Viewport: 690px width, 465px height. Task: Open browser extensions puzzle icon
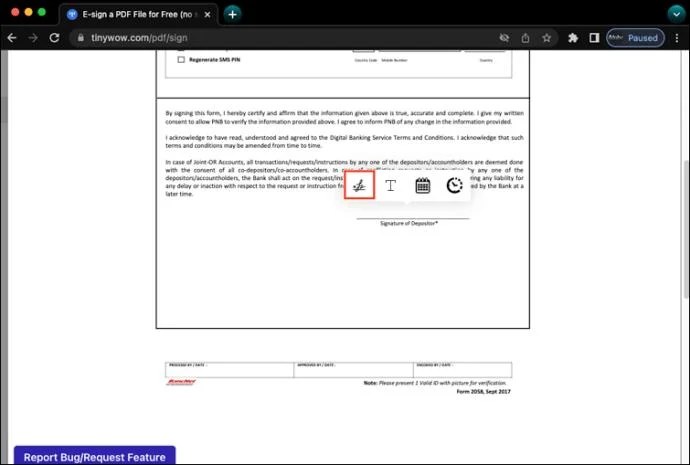[x=573, y=38]
